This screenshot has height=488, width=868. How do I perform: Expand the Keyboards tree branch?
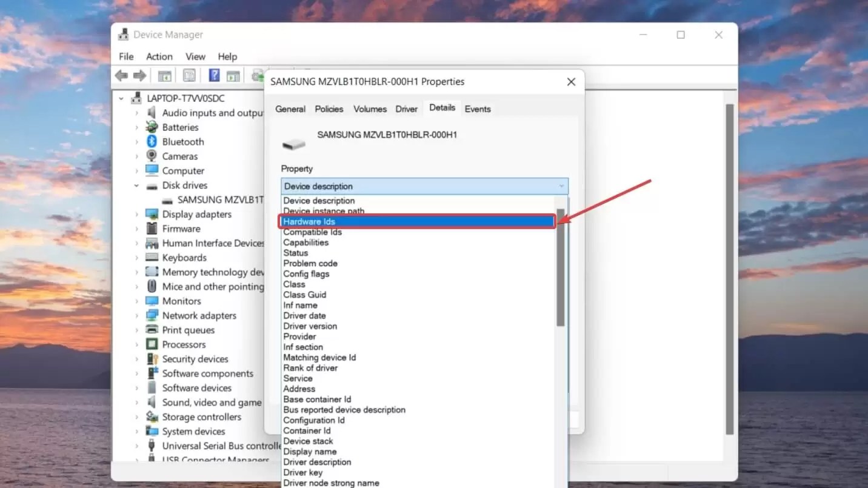[138, 258]
